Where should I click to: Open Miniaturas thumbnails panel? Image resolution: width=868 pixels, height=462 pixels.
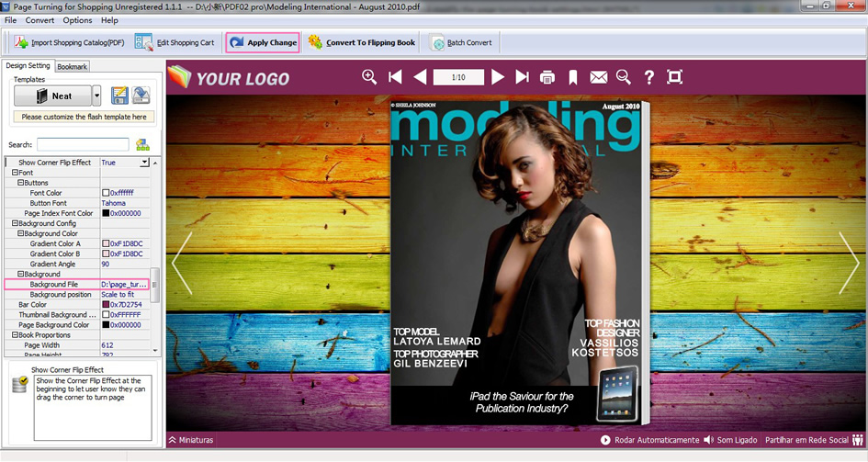tap(191, 440)
